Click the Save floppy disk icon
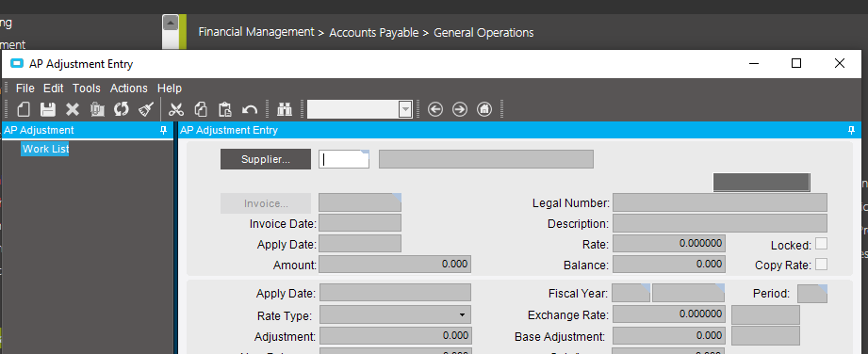The height and width of the screenshot is (354, 868). click(x=48, y=109)
